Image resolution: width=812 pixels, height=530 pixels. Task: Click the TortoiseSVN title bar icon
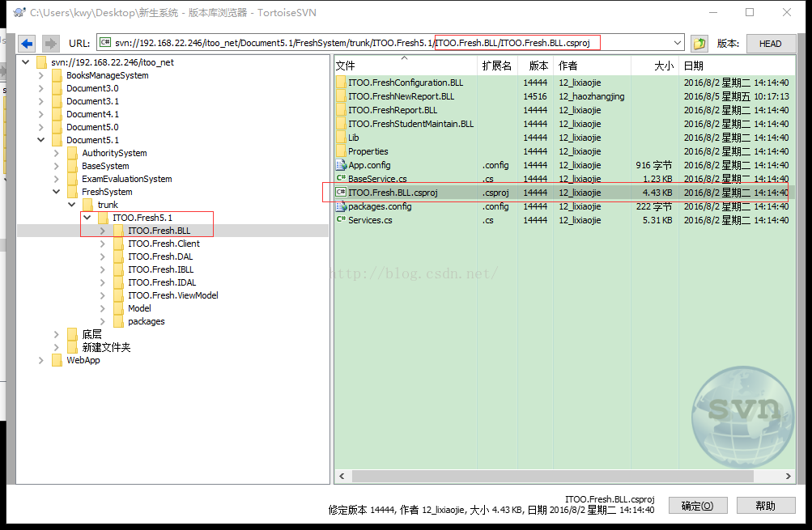tap(19, 12)
